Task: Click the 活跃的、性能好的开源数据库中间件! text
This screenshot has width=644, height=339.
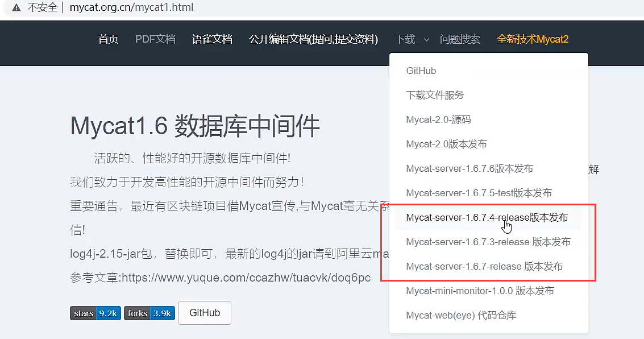Action: [192, 158]
